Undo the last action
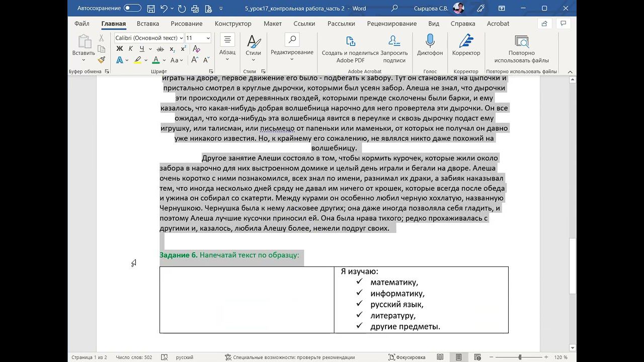644x362 pixels. click(x=164, y=8)
